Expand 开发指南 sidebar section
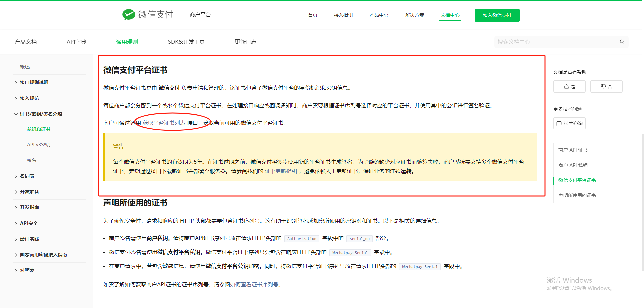Image resolution: width=644 pixels, height=308 pixels. click(x=30, y=207)
